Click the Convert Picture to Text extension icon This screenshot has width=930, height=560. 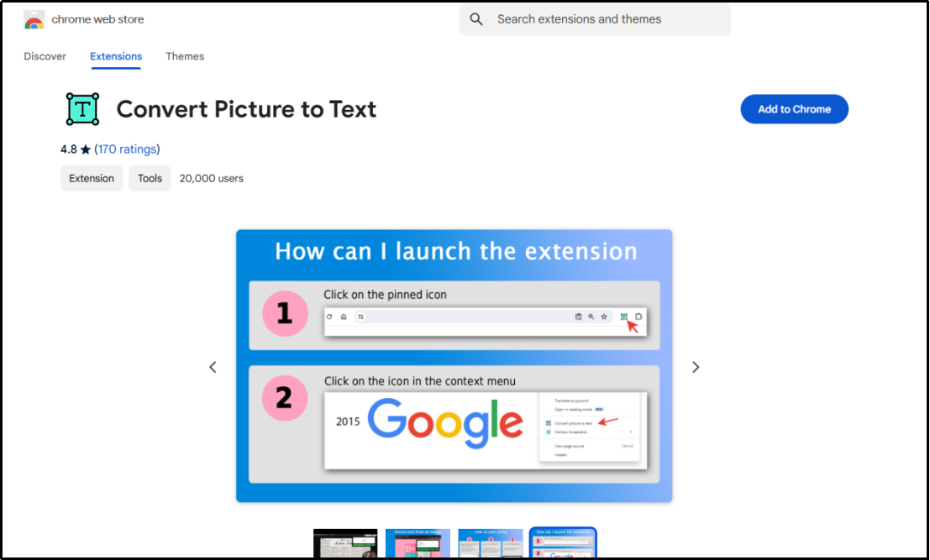pyautogui.click(x=82, y=109)
